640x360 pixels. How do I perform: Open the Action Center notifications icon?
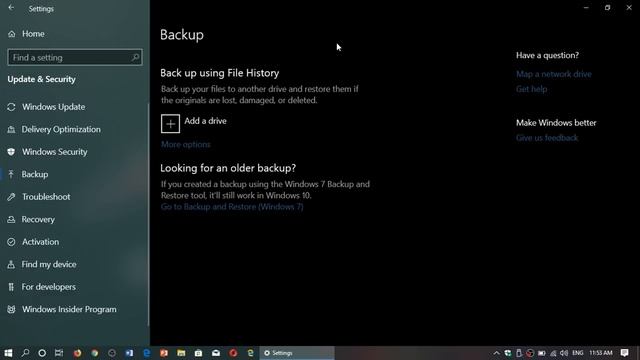(624, 353)
